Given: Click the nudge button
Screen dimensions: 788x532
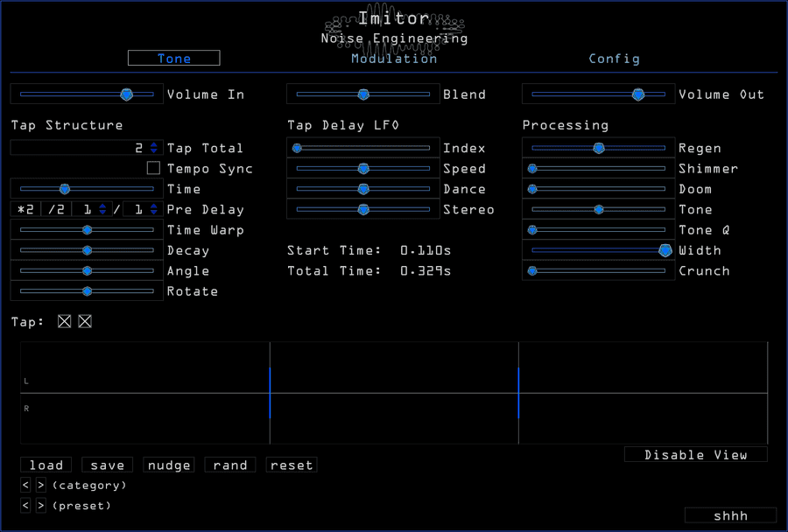Looking at the screenshot, I should pos(169,465).
